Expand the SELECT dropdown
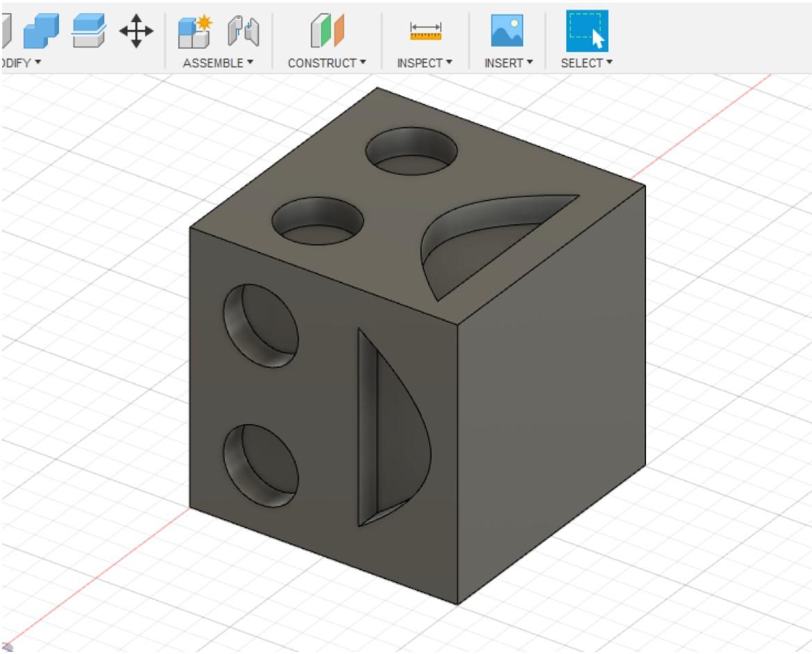 tap(586, 62)
